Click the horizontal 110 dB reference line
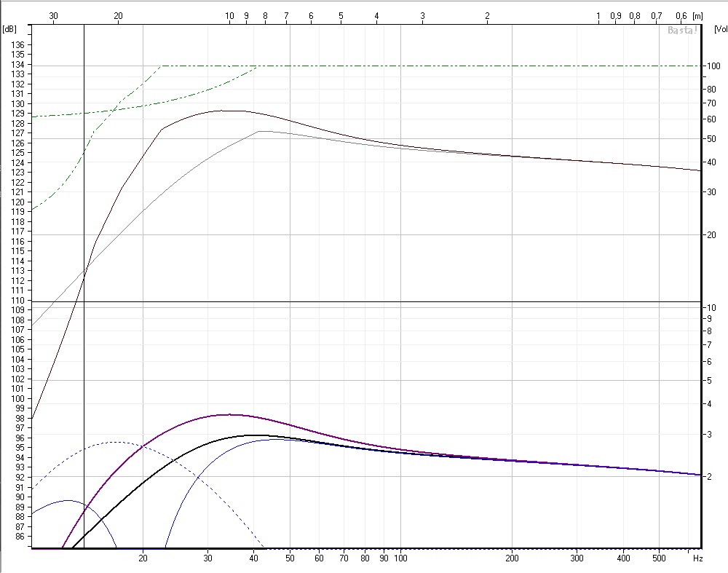 click(364, 301)
